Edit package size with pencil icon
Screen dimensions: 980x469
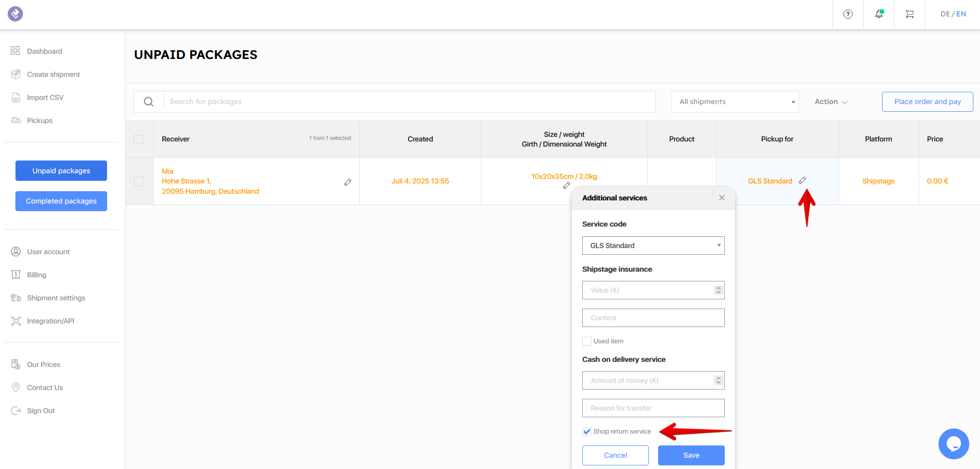tap(566, 186)
